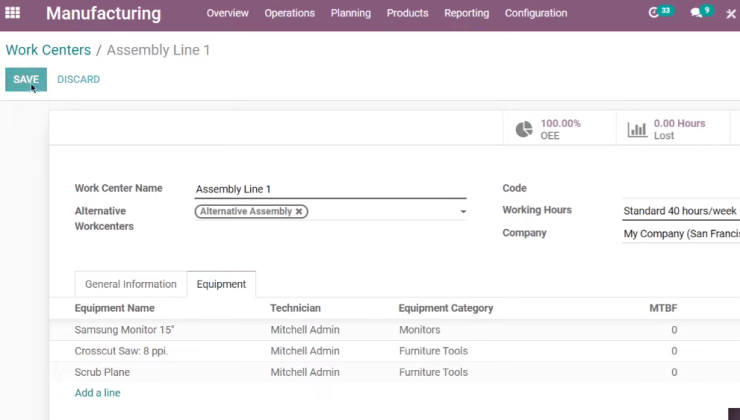Click the Hours Lost bar chart icon

point(637,129)
